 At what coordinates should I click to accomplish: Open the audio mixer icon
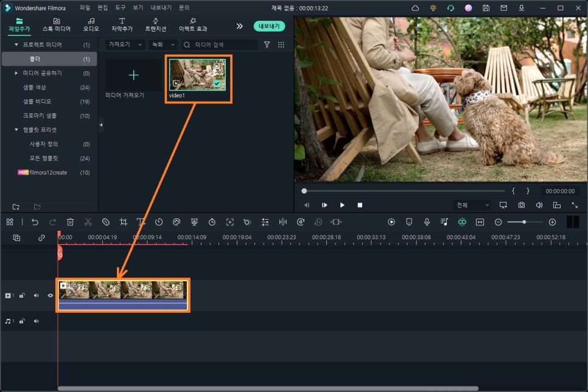444,222
